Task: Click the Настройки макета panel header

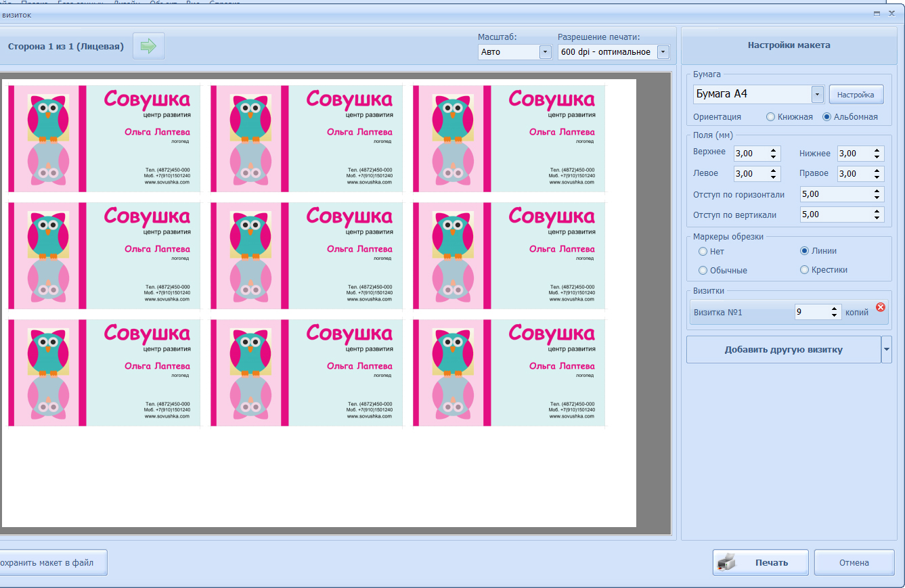Action: pos(789,45)
